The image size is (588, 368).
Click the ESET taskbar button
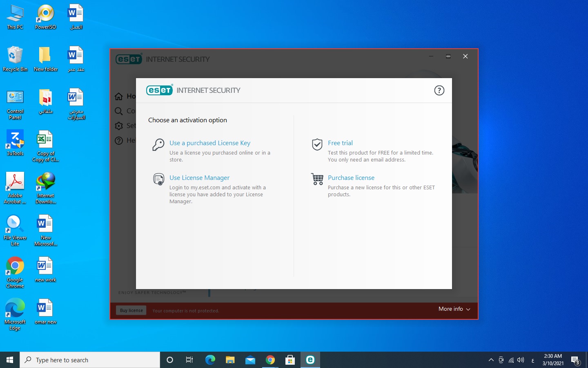310,360
